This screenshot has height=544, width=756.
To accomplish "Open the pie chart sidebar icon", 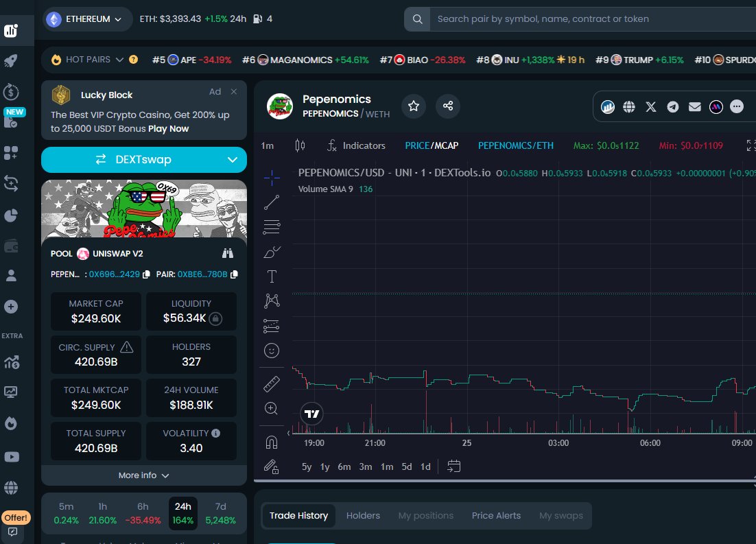I will click(x=11, y=215).
